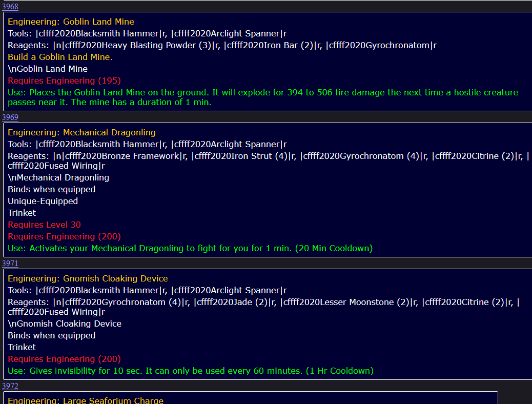Click the Mechanical Dragonling Reagents line

coord(269,161)
